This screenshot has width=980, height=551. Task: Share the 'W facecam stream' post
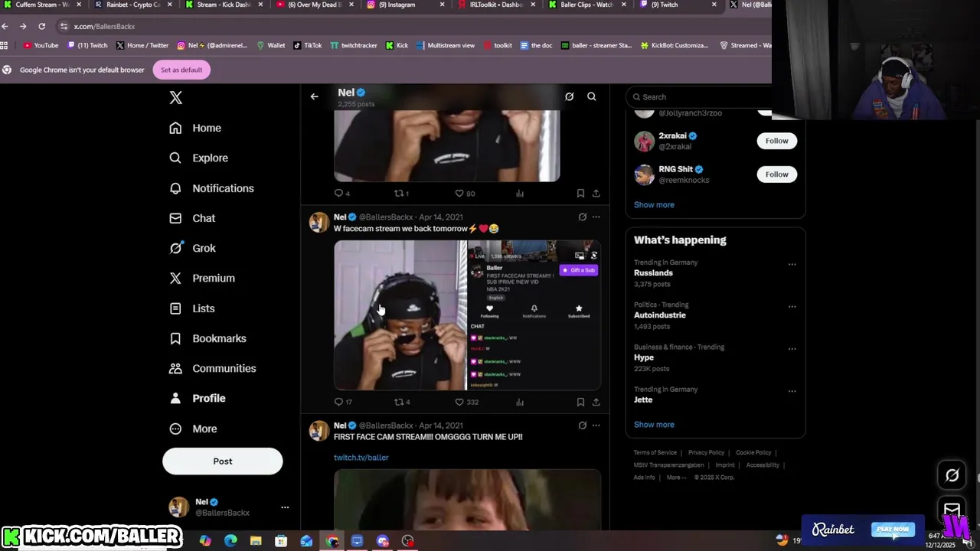pyautogui.click(x=596, y=402)
